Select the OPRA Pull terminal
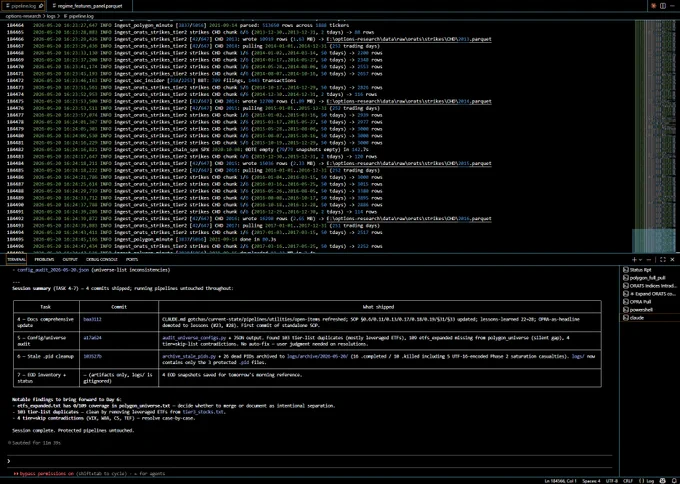Image resolution: width=680 pixels, height=484 pixels. click(x=649, y=301)
